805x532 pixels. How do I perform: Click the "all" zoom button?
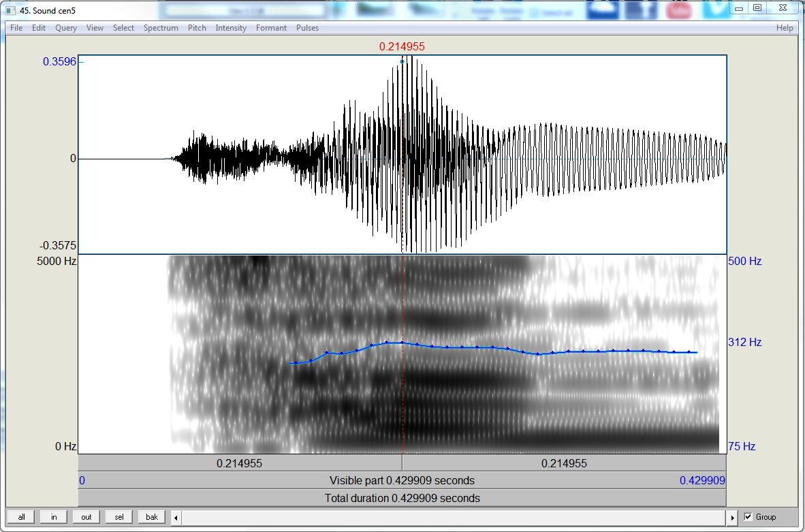pos(22,517)
